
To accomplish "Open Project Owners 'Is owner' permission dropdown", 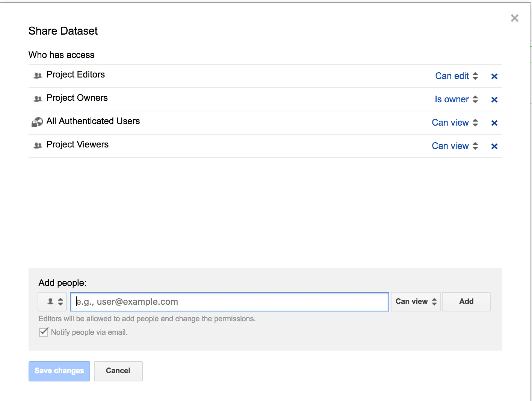I will 456,99.
